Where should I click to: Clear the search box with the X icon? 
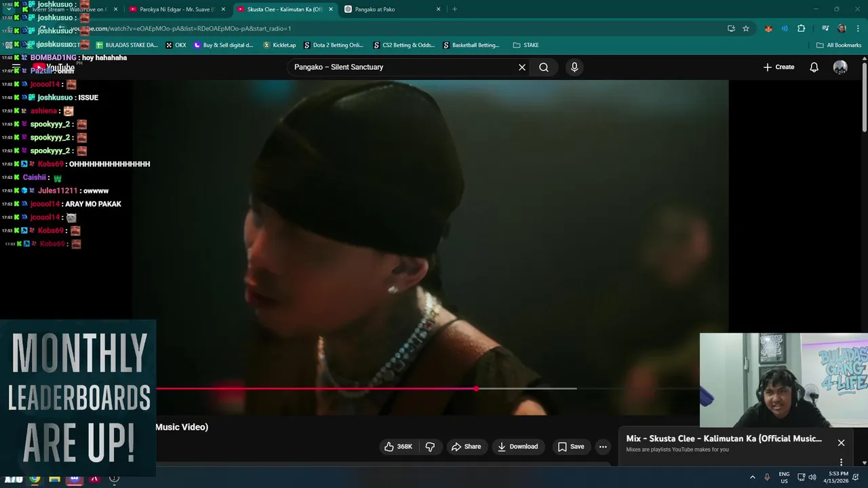point(522,67)
